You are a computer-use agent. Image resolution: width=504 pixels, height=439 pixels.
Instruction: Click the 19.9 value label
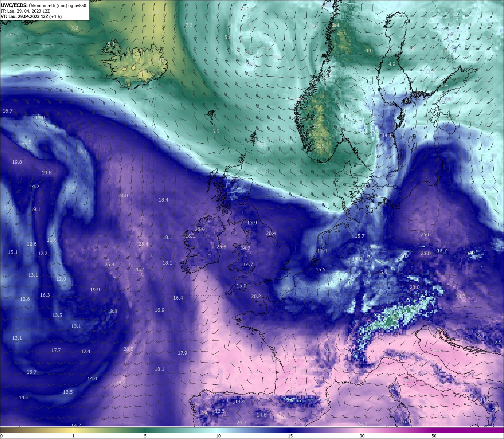coord(95,290)
